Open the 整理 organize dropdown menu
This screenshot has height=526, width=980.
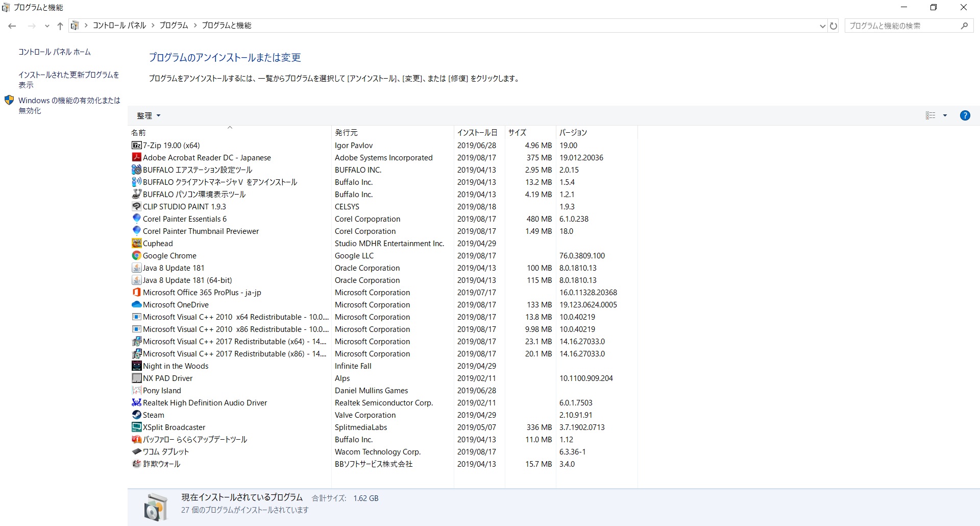point(149,116)
